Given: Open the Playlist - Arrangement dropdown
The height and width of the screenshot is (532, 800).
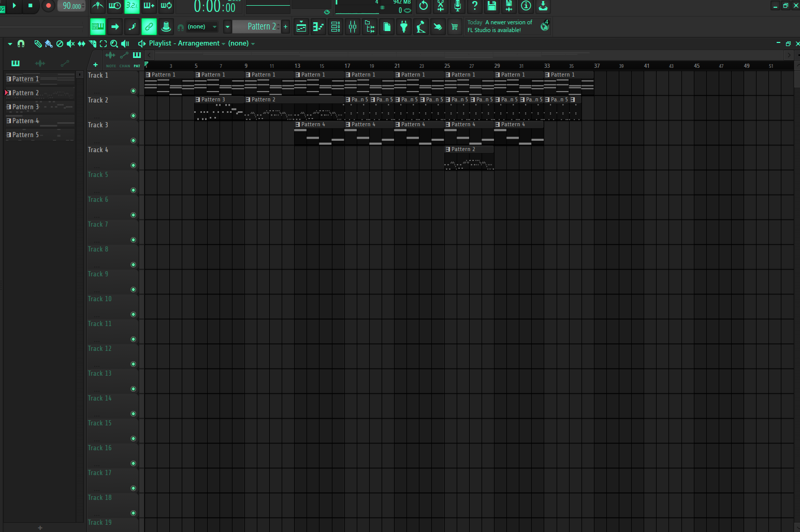Looking at the screenshot, I should click(x=187, y=43).
